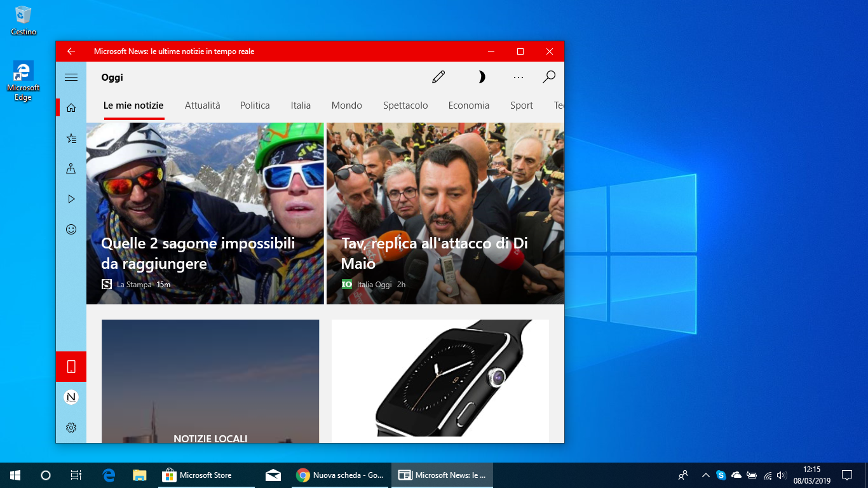
Task: Select the Home icon in the sidebar
Action: pyautogui.click(x=71, y=107)
